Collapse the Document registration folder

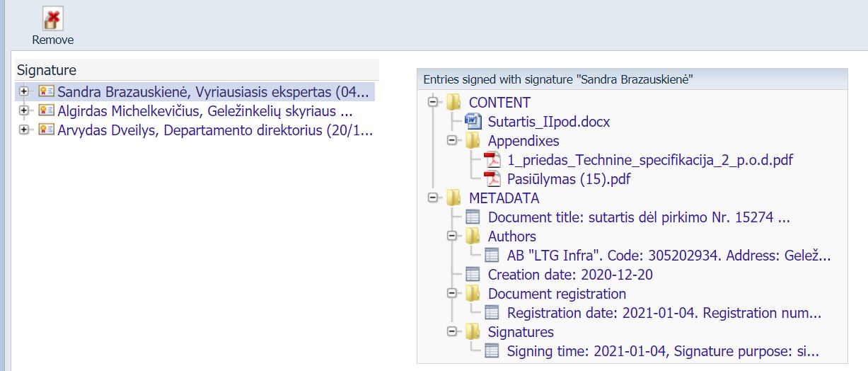click(x=452, y=294)
